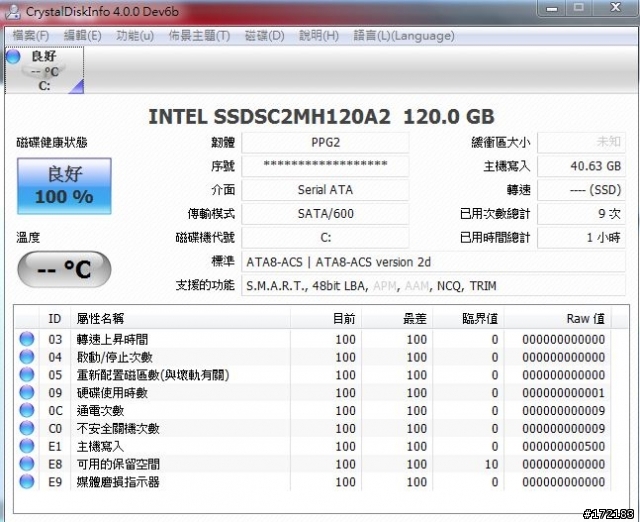This screenshot has width=640, height=522.
Task: Click blue status icon for attribute 09
Action: (27, 393)
